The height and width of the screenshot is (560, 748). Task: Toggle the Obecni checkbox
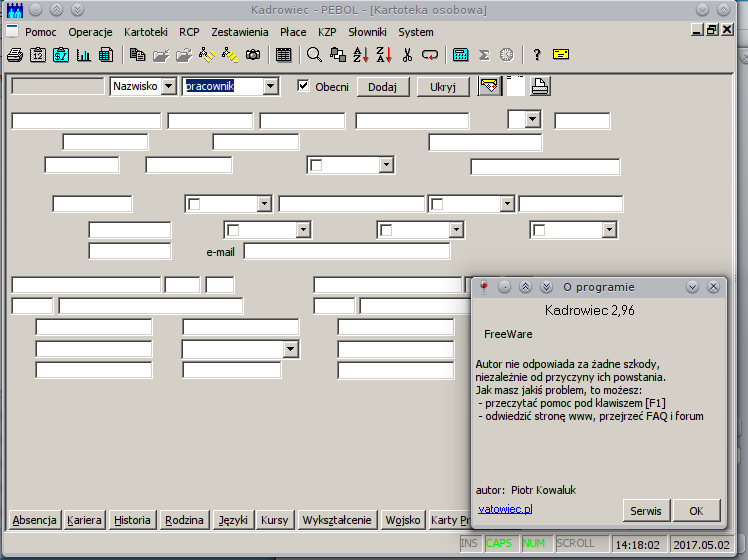coord(304,87)
